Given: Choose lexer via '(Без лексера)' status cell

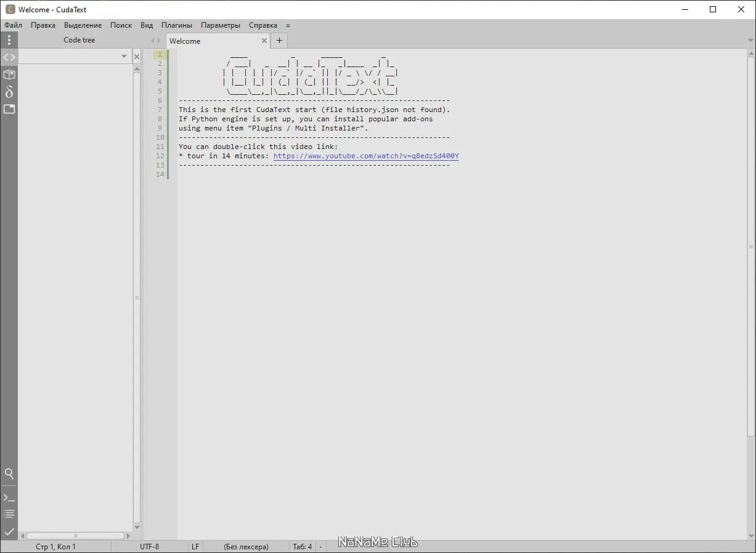Looking at the screenshot, I should [246, 546].
